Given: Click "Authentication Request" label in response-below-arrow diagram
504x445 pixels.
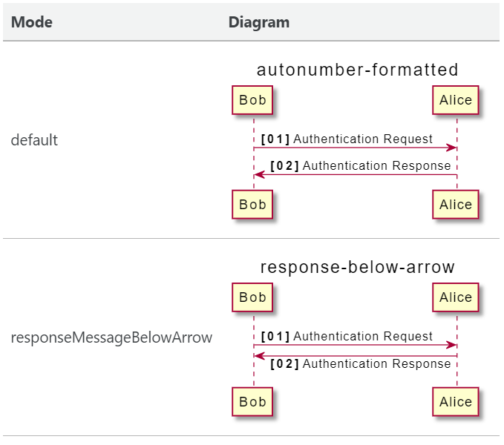Looking at the screenshot, I should 363,336.
